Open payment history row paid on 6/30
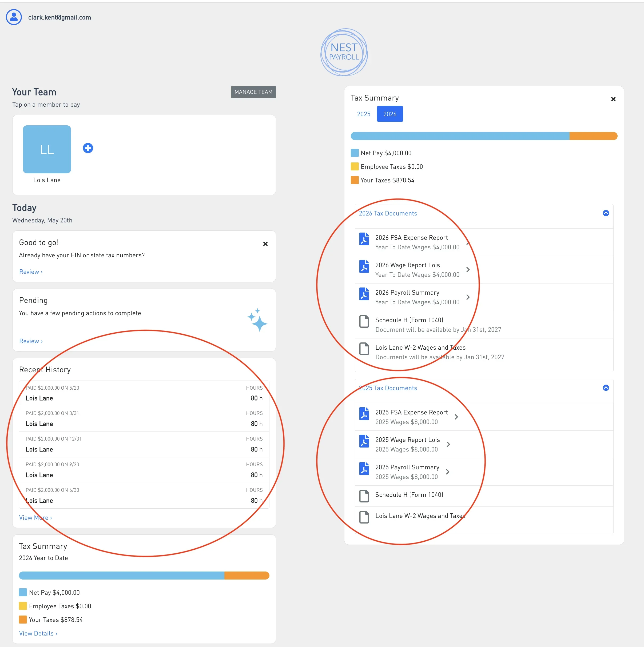 (x=144, y=496)
